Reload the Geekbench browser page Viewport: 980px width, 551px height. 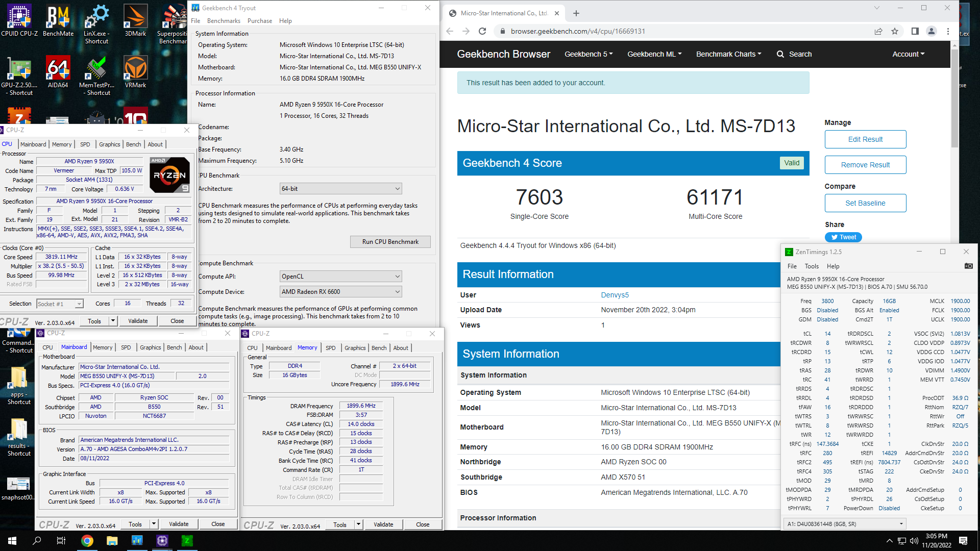coord(482,31)
